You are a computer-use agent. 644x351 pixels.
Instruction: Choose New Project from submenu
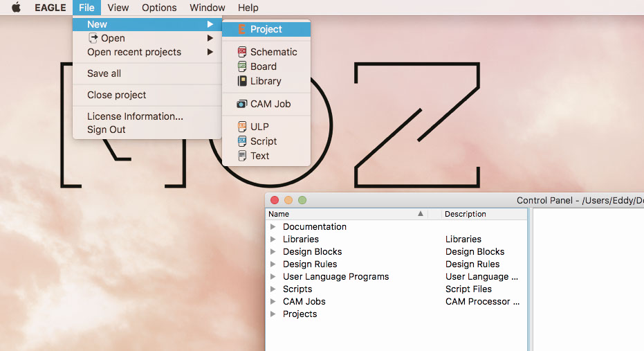[266, 29]
